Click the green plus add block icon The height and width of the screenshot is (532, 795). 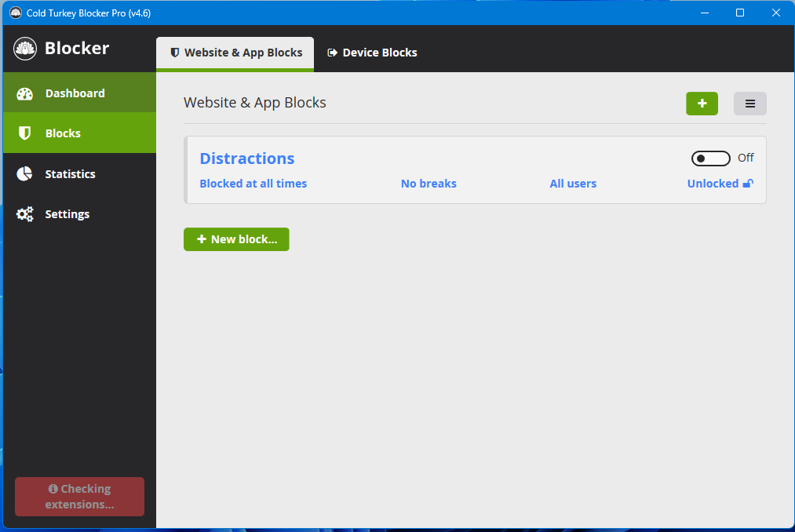(702, 104)
